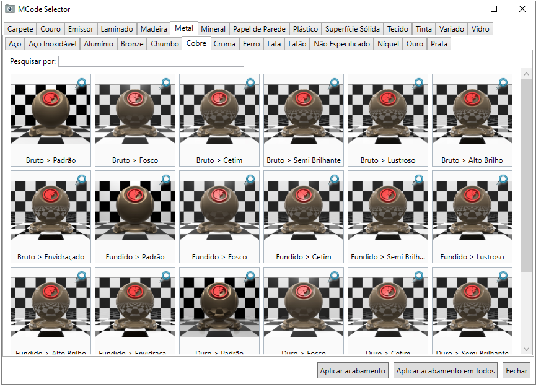This screenshot has width=541, height=392.
Task: Magnify the Fundido > Envidraça... preview
Action: click(165, 276)
